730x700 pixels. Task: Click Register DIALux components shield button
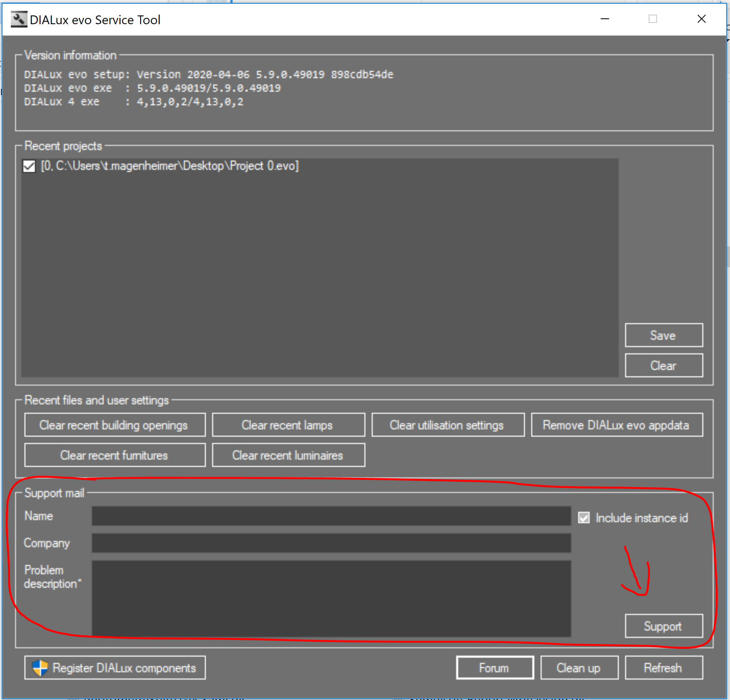click(115, 668)
